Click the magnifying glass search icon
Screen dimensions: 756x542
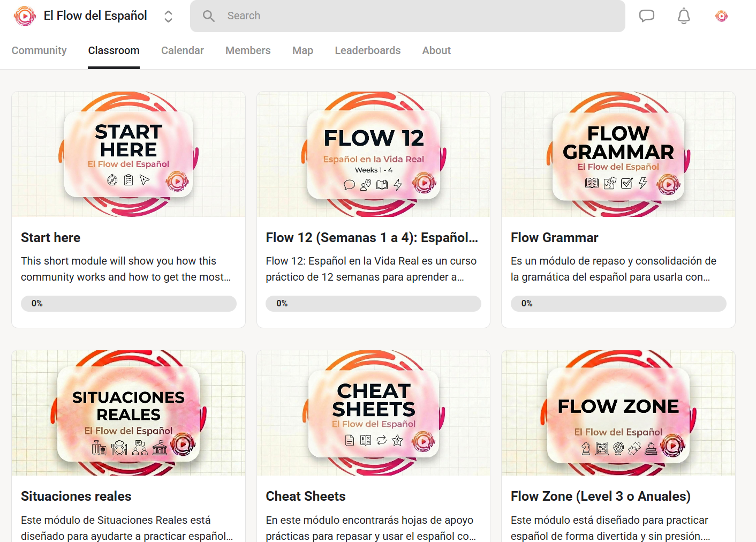point(209,16)
